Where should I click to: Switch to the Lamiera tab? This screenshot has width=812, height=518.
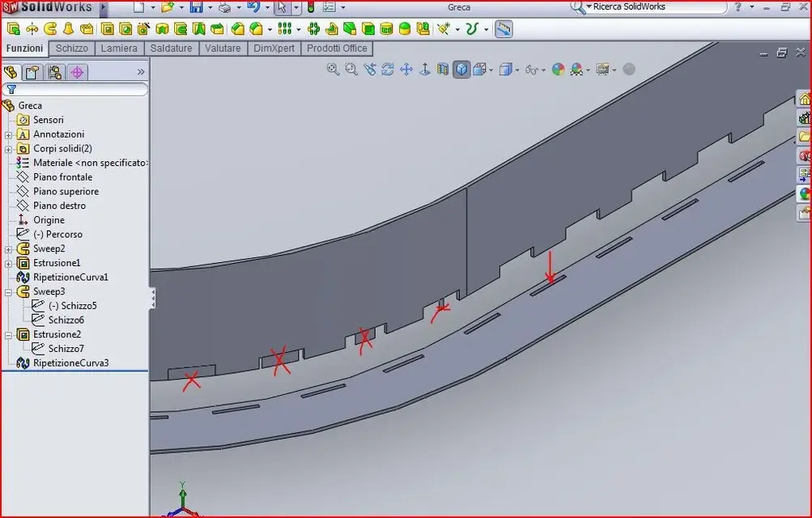(x=119, y=48)
